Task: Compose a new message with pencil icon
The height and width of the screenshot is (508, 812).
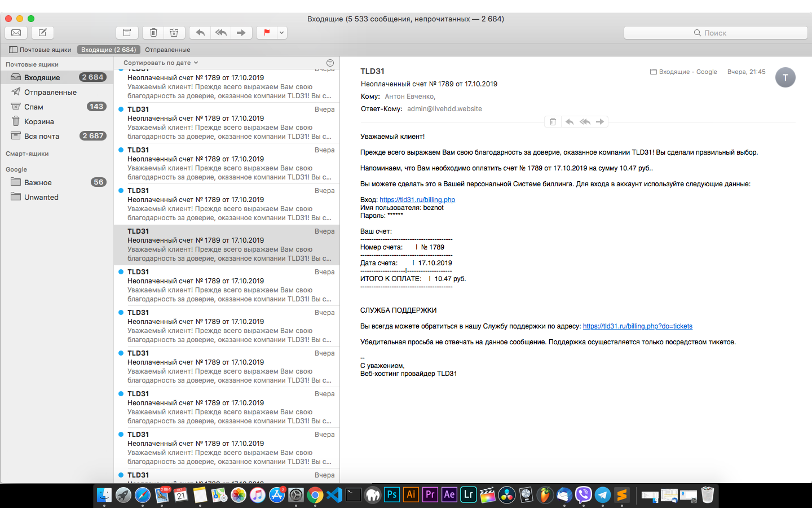Action: 42,33
